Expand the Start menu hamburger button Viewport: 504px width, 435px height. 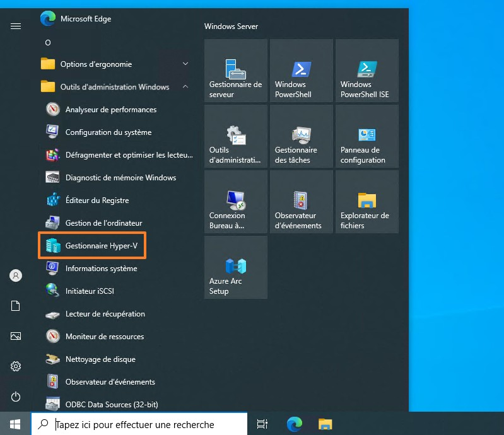pyautogui.click(x=16, y=26)
